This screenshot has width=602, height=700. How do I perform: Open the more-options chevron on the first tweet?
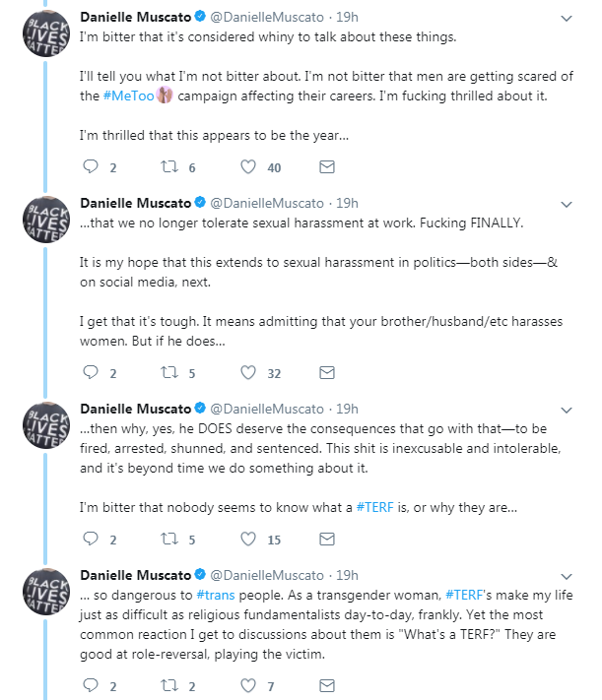coord(567,19)
